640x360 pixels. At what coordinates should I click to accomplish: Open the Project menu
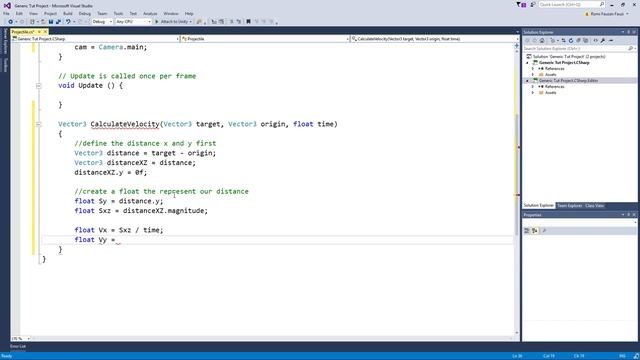[x=50, y=13]
